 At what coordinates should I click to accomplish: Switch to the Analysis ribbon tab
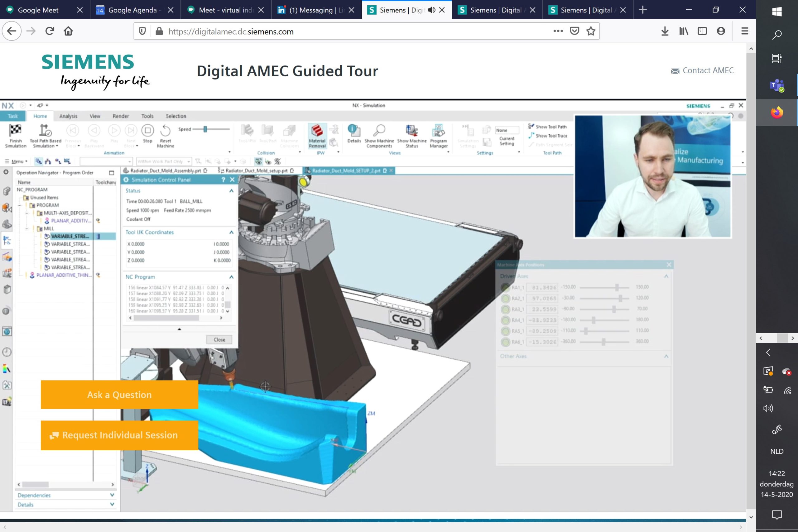pos(68,116)
